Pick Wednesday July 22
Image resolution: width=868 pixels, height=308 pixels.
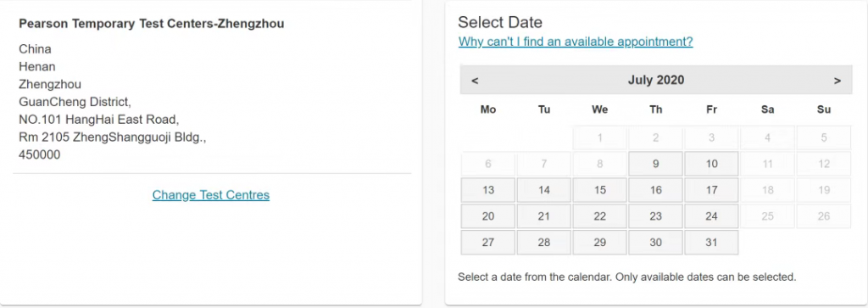pos(600,216)
